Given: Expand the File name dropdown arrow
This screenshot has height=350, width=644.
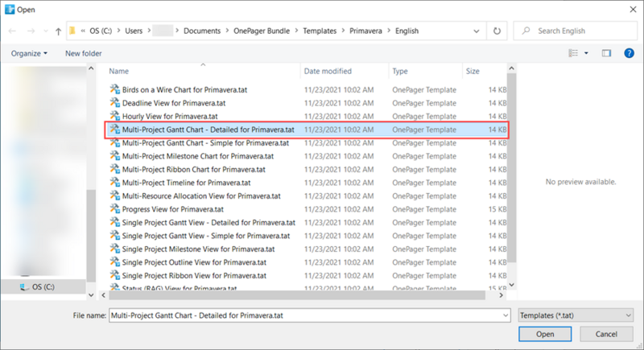Looking at the screenshot, I should tap(506, 315).
